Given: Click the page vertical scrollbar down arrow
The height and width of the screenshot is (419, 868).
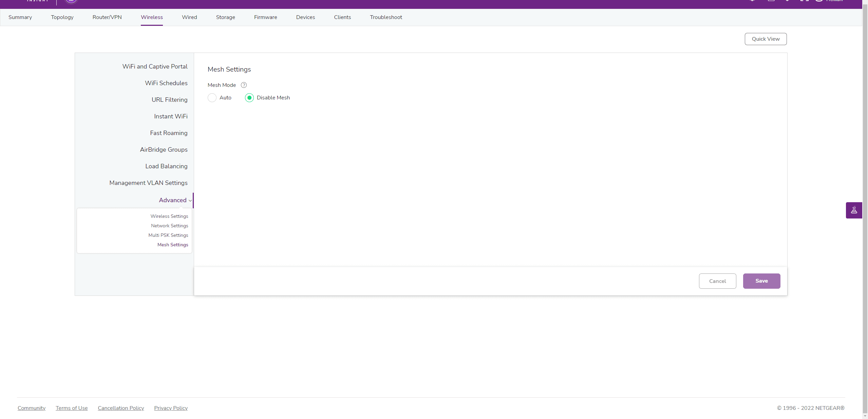Looking at the screenshot, I should coord(865,416).
